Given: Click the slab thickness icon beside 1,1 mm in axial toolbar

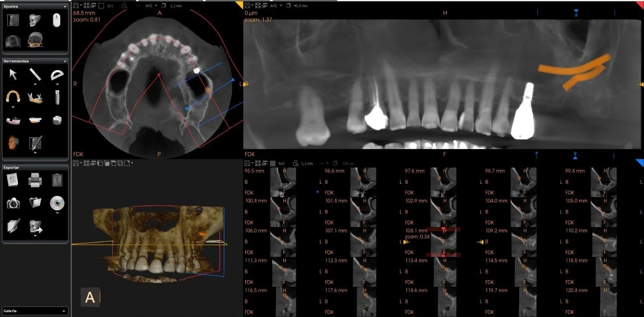Looking at the screenshot, I should [x=164, y=6].
